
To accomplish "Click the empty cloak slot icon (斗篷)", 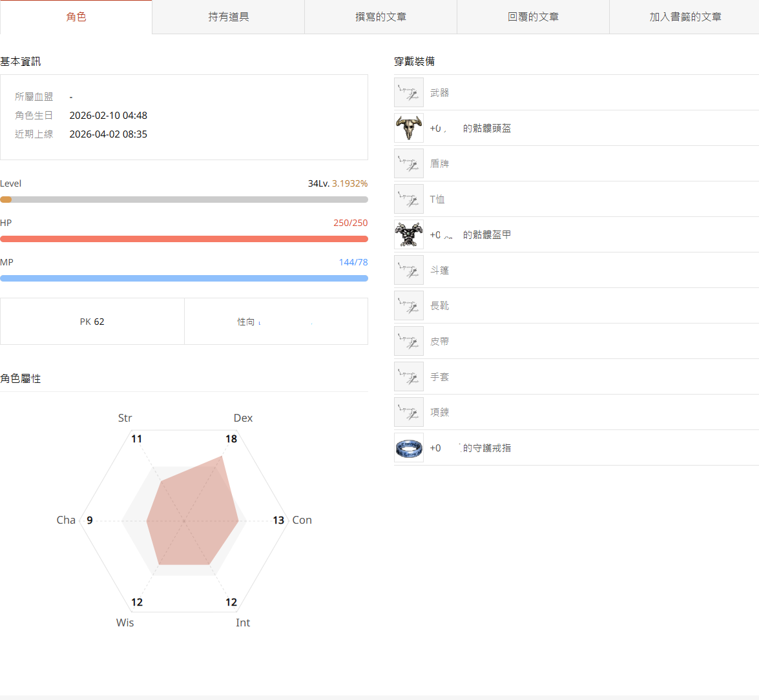I will pos(409,270).
